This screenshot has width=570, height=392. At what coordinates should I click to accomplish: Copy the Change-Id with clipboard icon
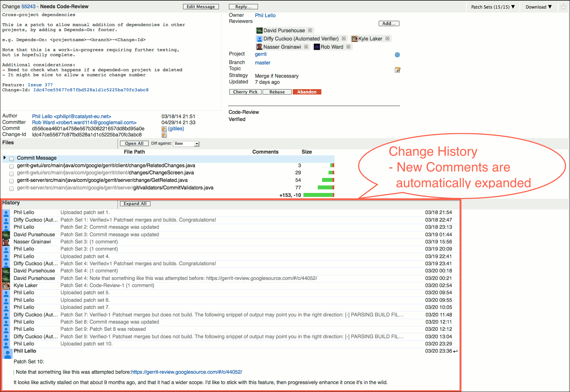[164, 135]
